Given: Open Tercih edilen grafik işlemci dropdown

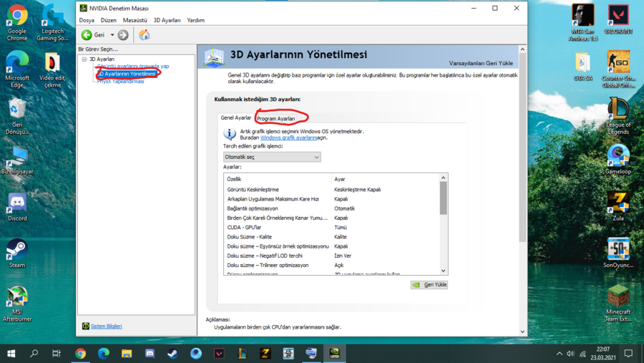Looking at the screenshot, I should point(272,157).
